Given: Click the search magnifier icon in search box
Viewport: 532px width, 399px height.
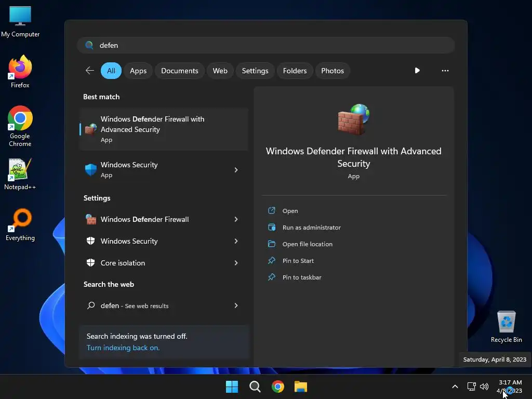Looking at the screenshot, I should [89, 45].
